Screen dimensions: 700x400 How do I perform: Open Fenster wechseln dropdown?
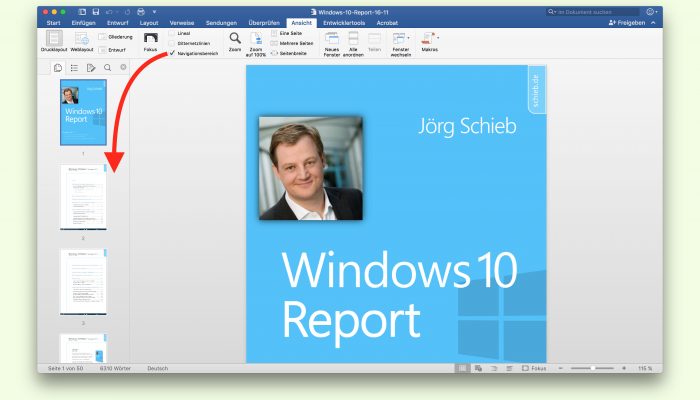pos(400,44)
